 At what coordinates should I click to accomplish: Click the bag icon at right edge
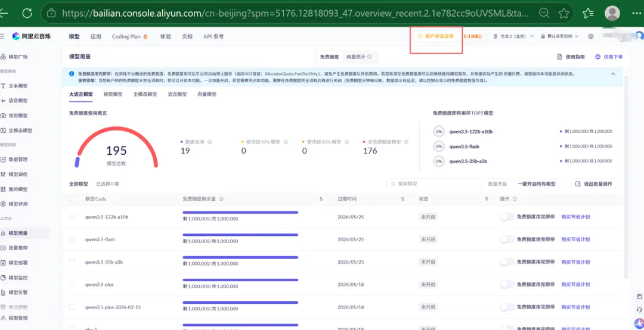tap(639, 296)
